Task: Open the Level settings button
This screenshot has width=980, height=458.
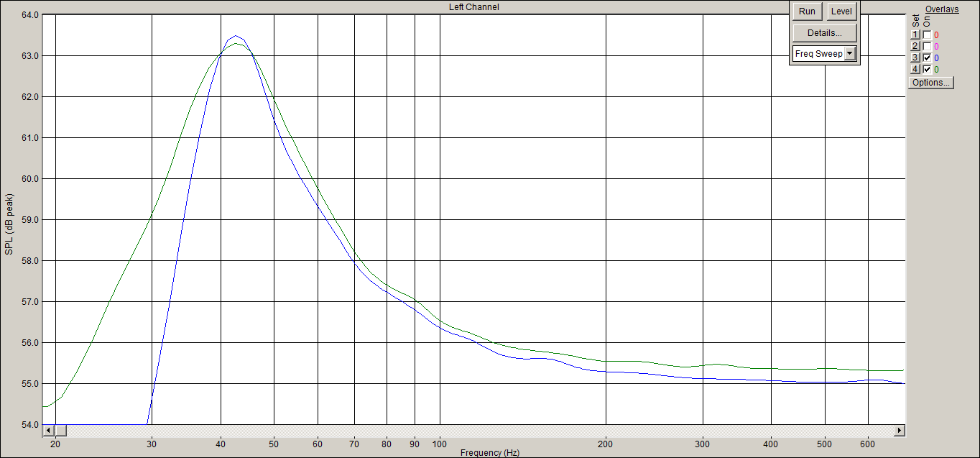Action: (841, 12)
